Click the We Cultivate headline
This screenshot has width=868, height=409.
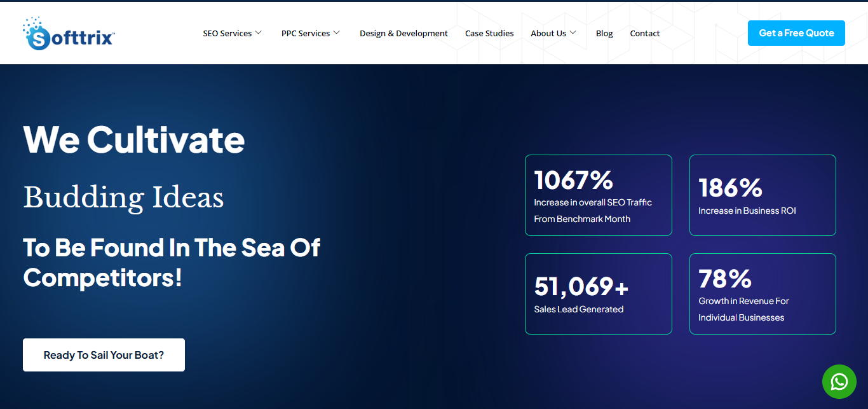point(134,139)
